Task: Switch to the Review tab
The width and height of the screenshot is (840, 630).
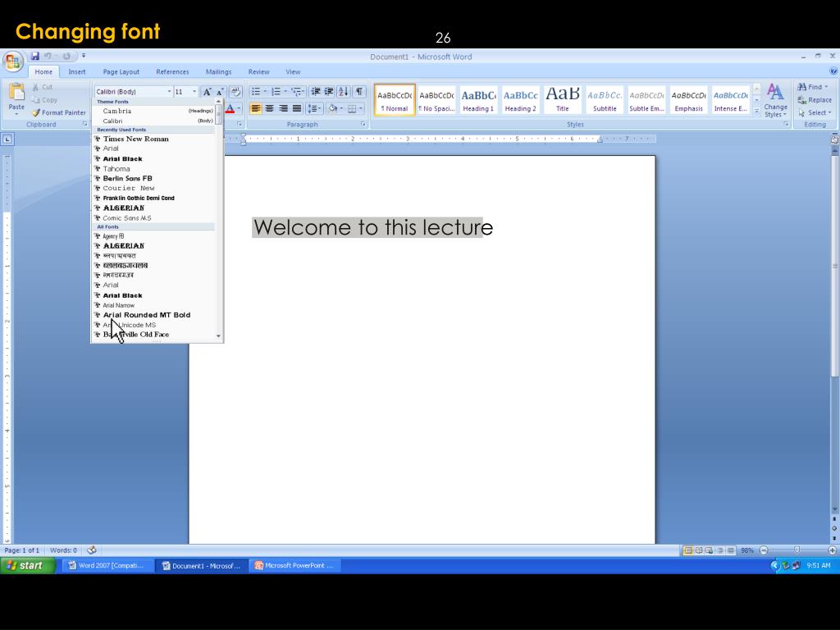Action: [x=258, y=71]
